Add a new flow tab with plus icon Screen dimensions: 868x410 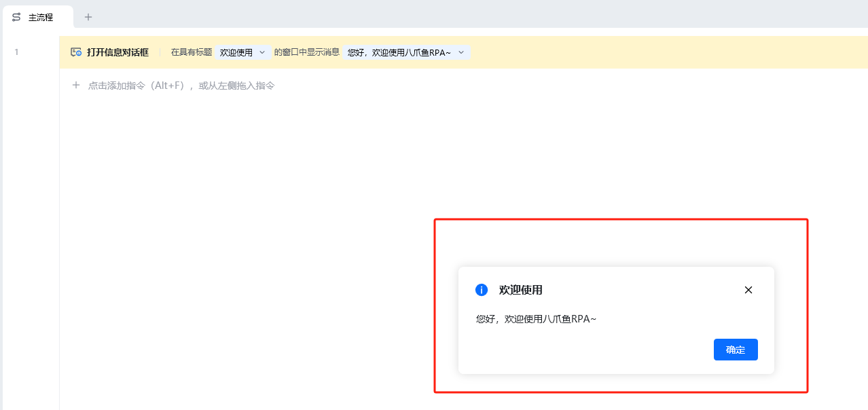click(88, 17)
